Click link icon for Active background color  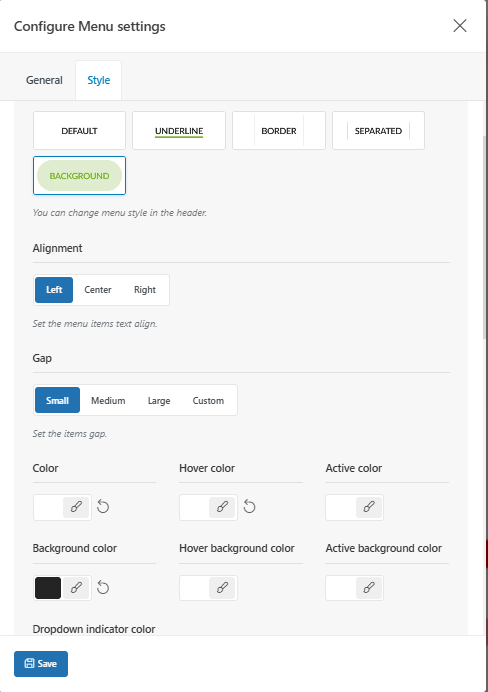point(369,587)
